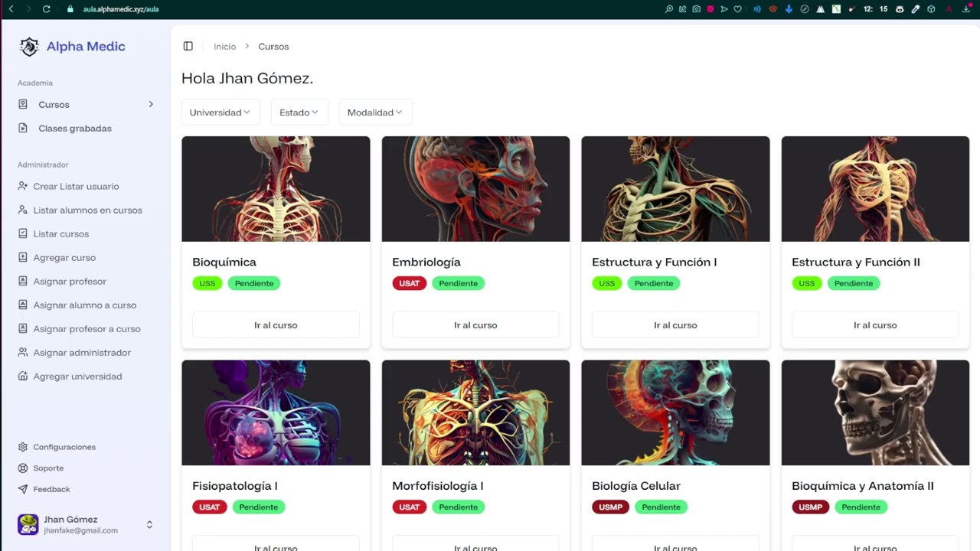Open the Biología Celular skull thumbnail
The height and width of the screenshot is (551, 980).
coord(675,412)
